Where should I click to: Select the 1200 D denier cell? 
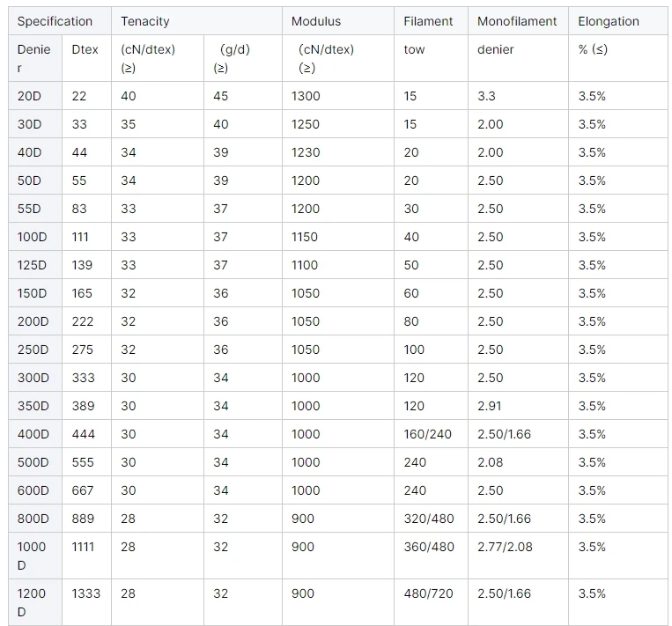[x=32, y=602]
